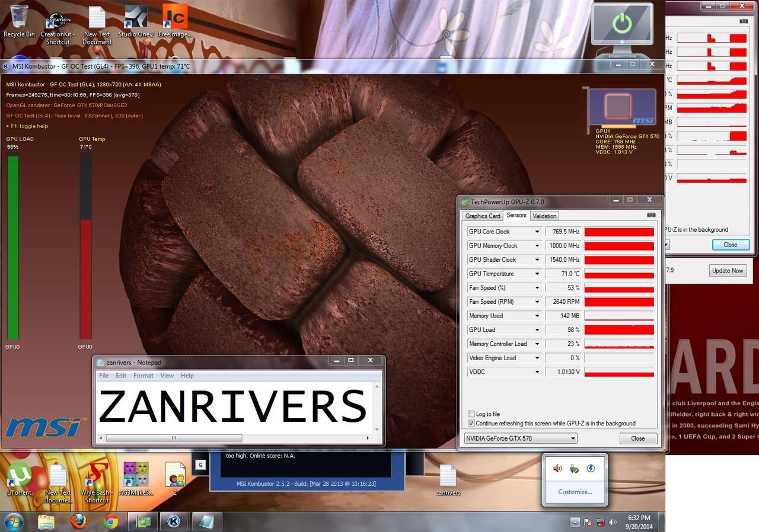
Task: Click the Bluetooth icon in the tray popup
Action: [591, 469]
